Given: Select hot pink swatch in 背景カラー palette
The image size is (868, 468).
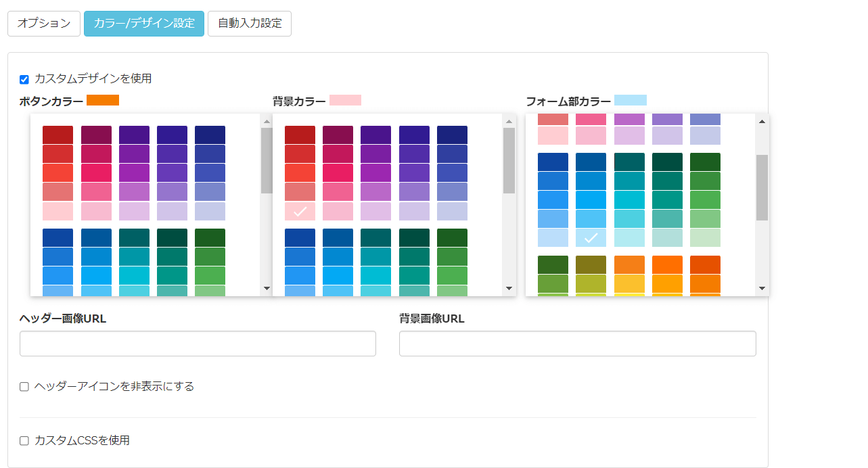Looking at the screenshot, I should (338, 173).
